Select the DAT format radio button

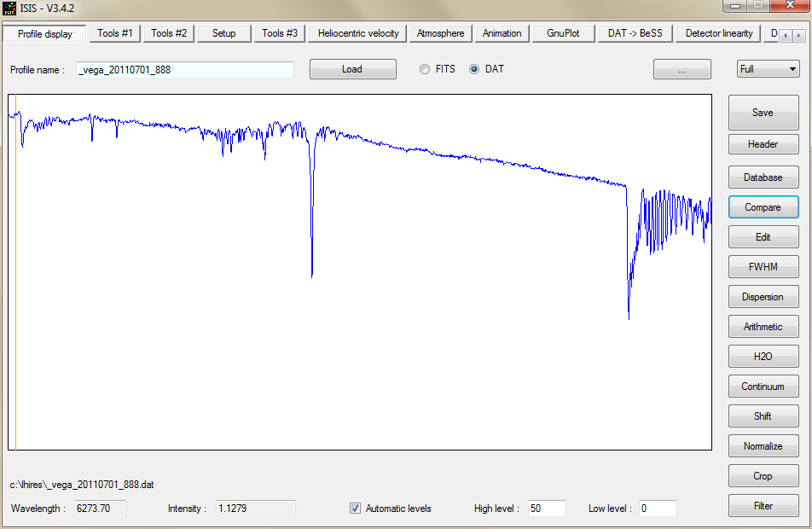474,69
